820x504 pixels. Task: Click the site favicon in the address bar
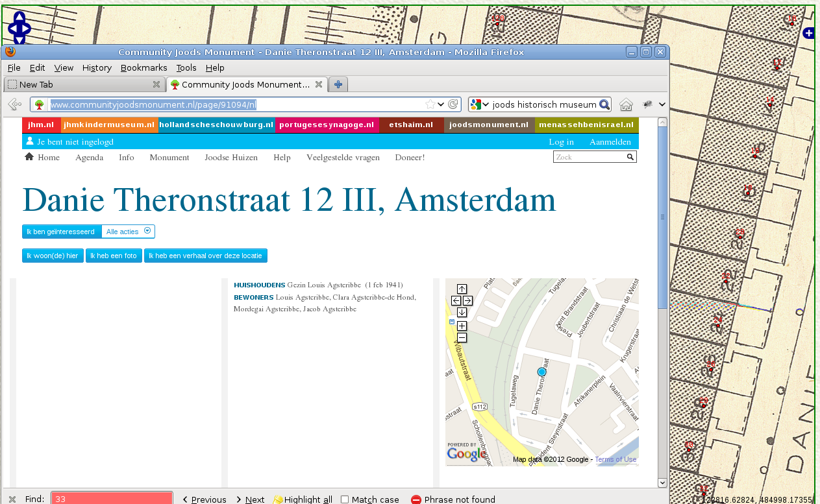coord(40,104)
